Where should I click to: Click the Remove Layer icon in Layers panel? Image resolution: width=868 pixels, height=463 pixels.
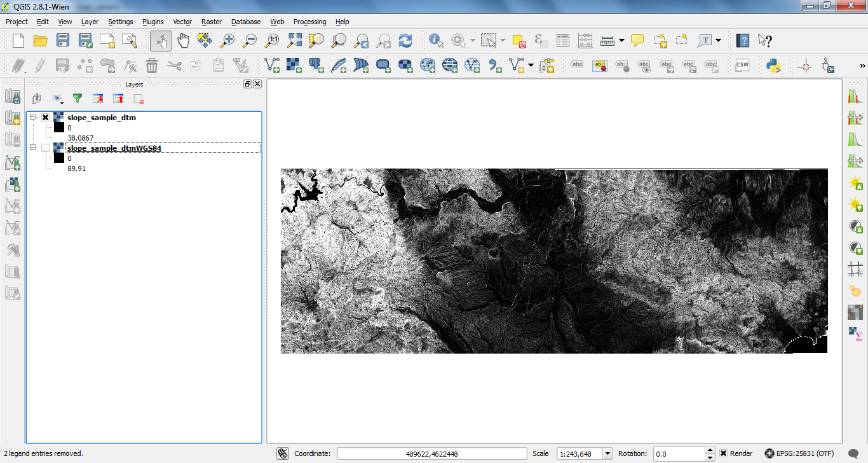point(139,99)
